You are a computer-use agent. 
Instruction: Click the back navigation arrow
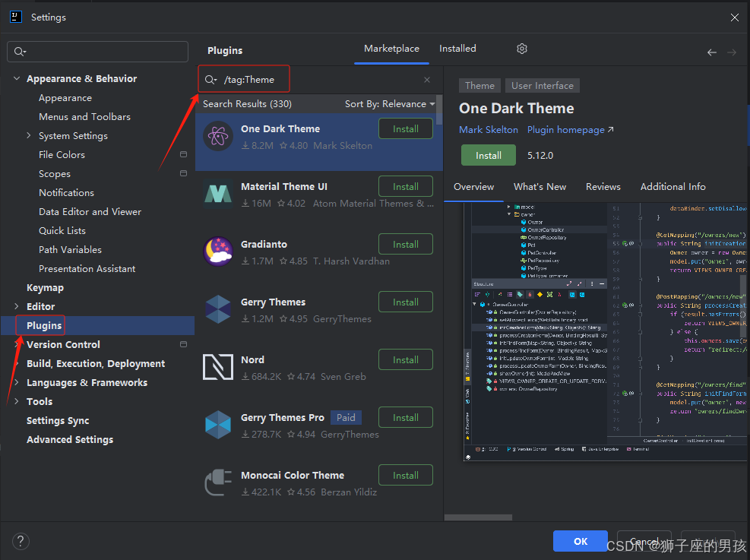pos(712,52)
